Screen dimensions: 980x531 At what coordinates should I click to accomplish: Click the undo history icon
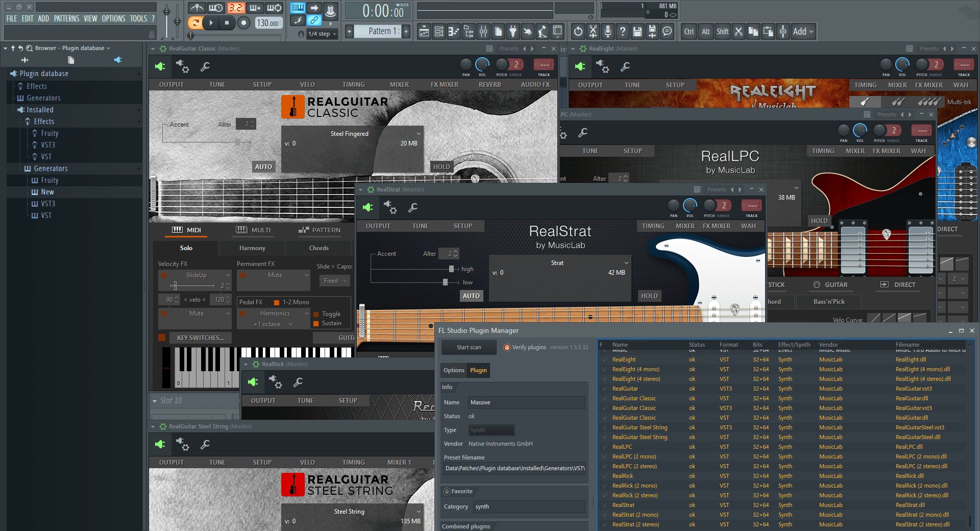tap(578, 32)
